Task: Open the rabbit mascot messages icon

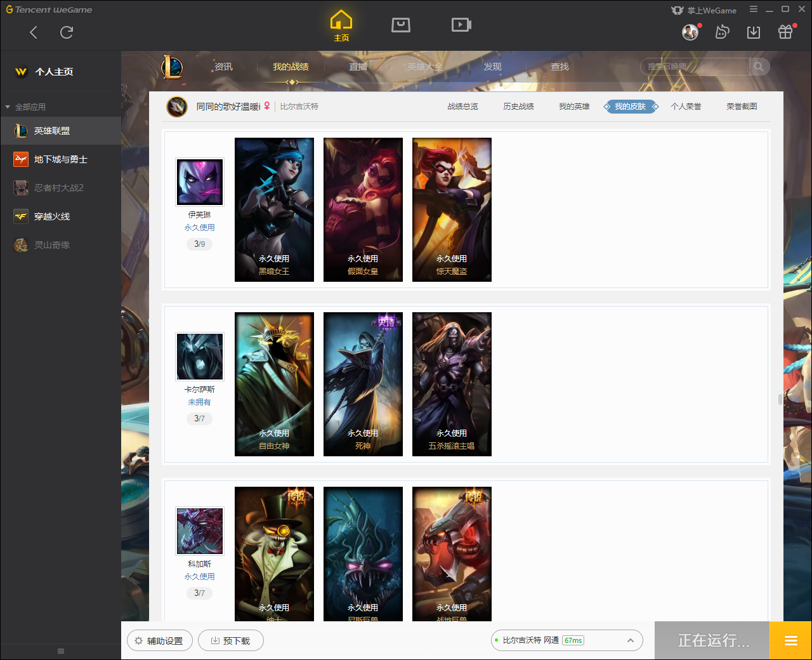Action: click(x=722, y=32)
